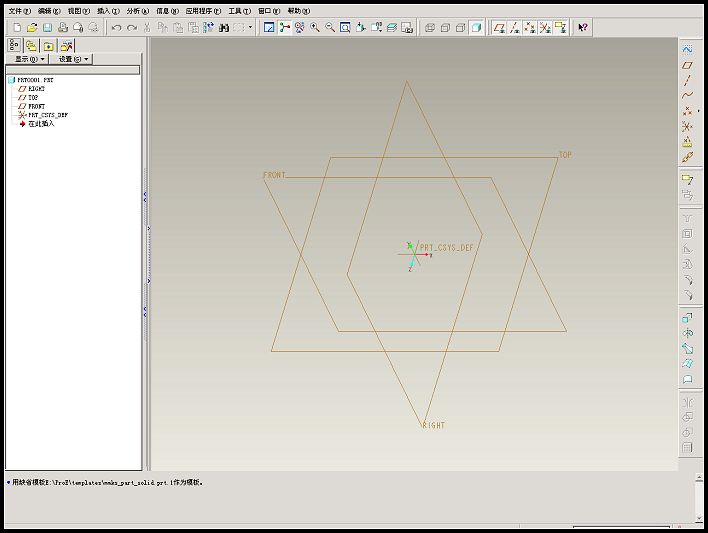
Task: Print the model with the printer icon
Action: pyautogui.click(x=62, y=28)
